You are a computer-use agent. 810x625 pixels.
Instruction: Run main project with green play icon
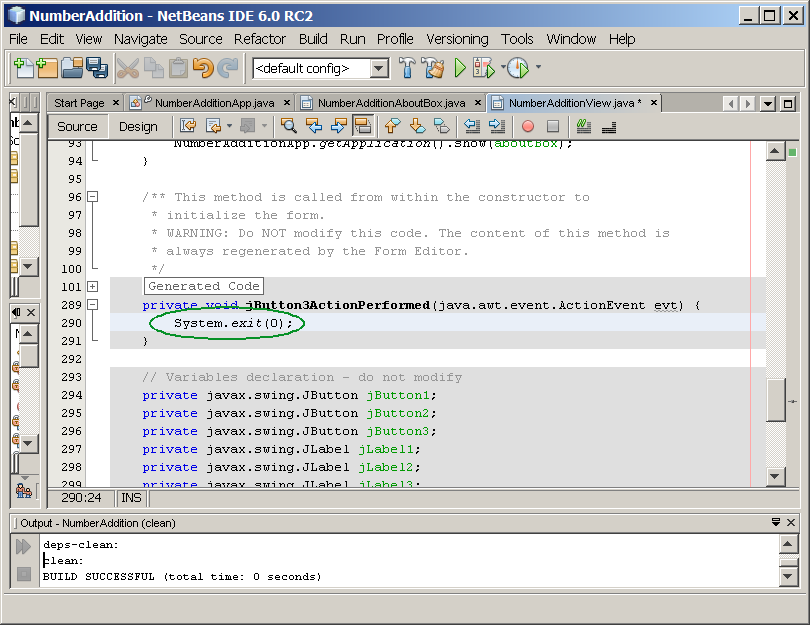[460, 68]
